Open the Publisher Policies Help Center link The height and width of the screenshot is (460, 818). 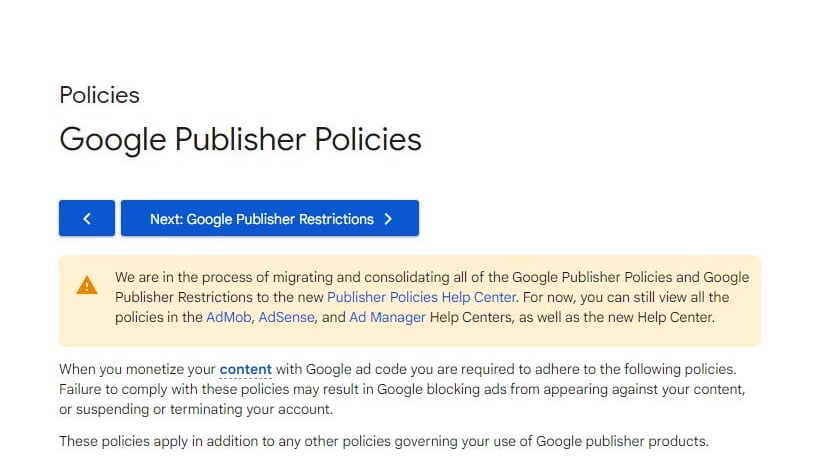point(421,297)
